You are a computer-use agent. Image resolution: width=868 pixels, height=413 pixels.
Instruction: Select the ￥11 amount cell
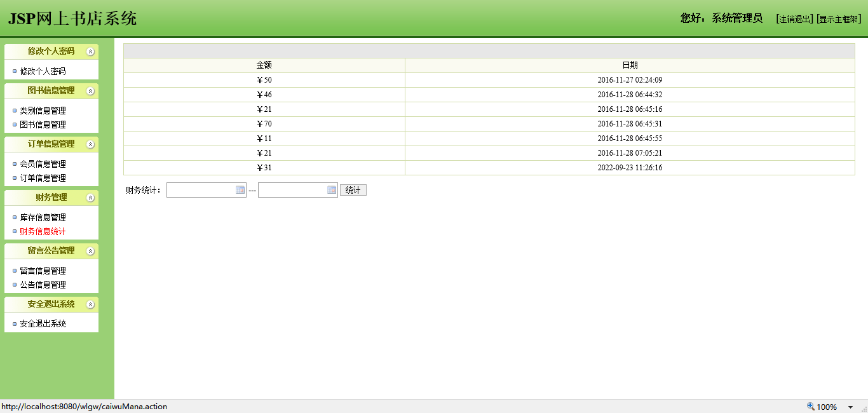click(264, 139)
